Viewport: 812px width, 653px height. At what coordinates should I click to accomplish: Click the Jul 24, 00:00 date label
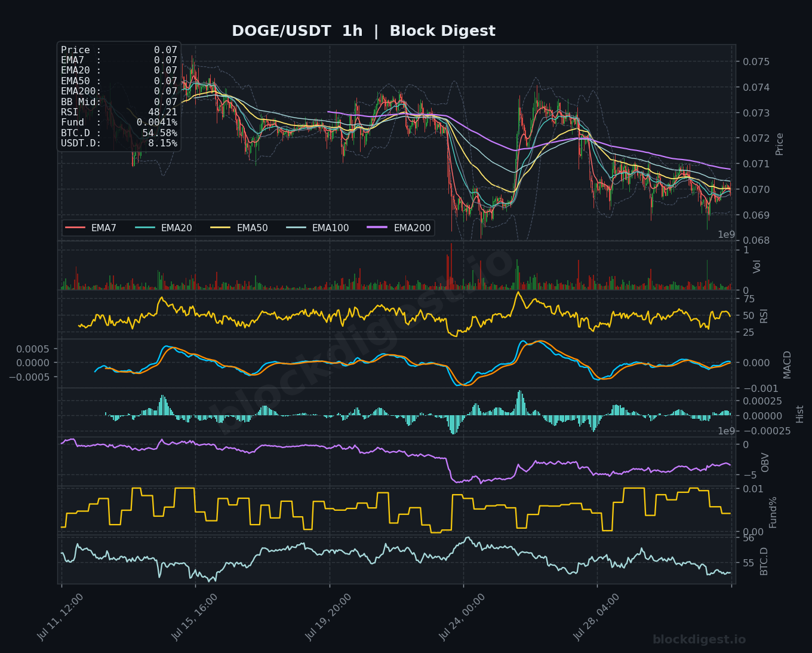point(462,617)
